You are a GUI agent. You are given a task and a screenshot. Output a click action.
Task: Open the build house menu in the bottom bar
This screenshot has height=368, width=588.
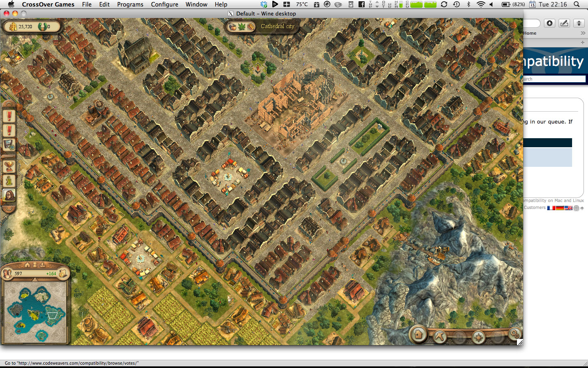[418, 334]
